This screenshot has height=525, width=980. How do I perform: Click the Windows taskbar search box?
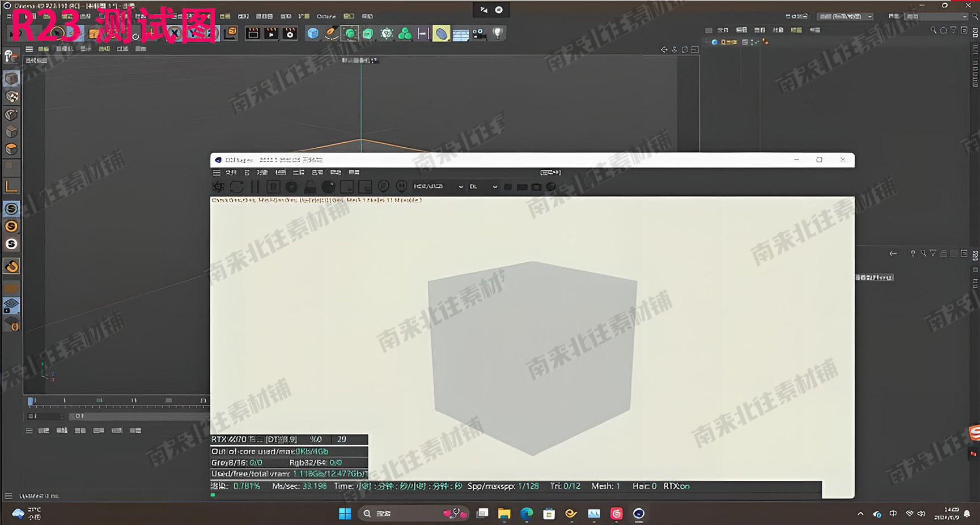(x=414, y=514)
